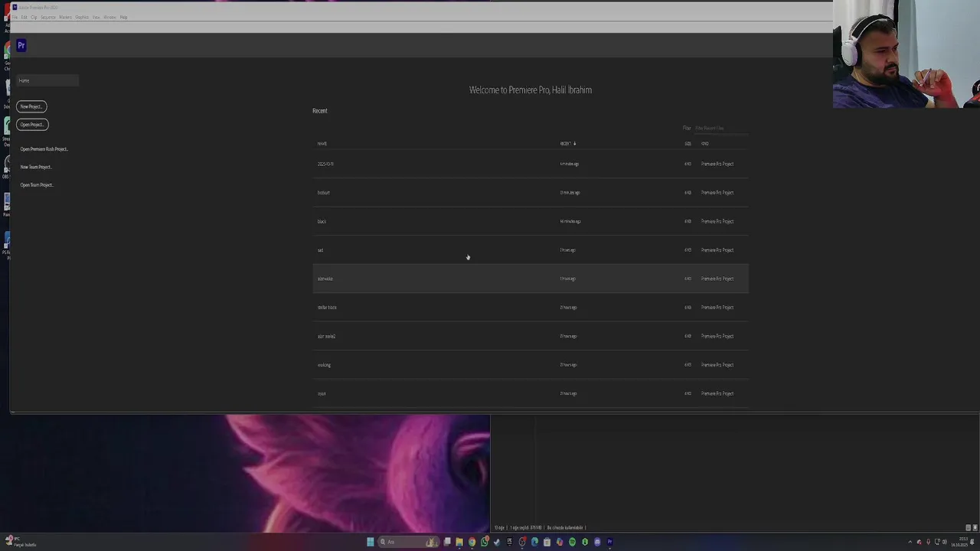The width and height of the screenshot is (980, 551).
Task: Open the Edit menu
Action: pyautogui.click(x=24, y=17)
